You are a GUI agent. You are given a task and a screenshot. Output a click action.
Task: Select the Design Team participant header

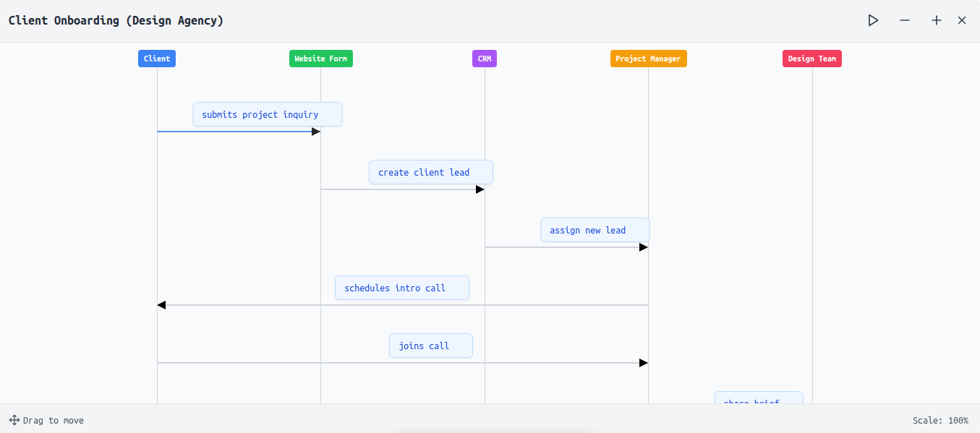[x=811, y=59]
